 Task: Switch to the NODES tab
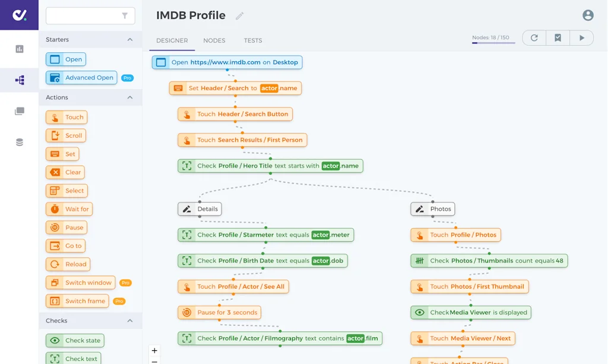pyautogui.click(x=214, y=40)
